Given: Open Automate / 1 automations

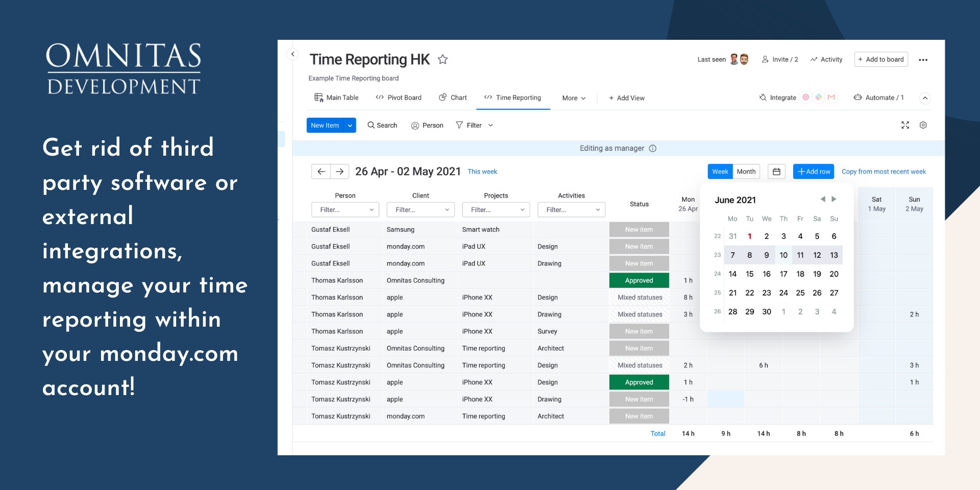Looking at the screenshot, I should pyautogui.click(x=879, y=97).
